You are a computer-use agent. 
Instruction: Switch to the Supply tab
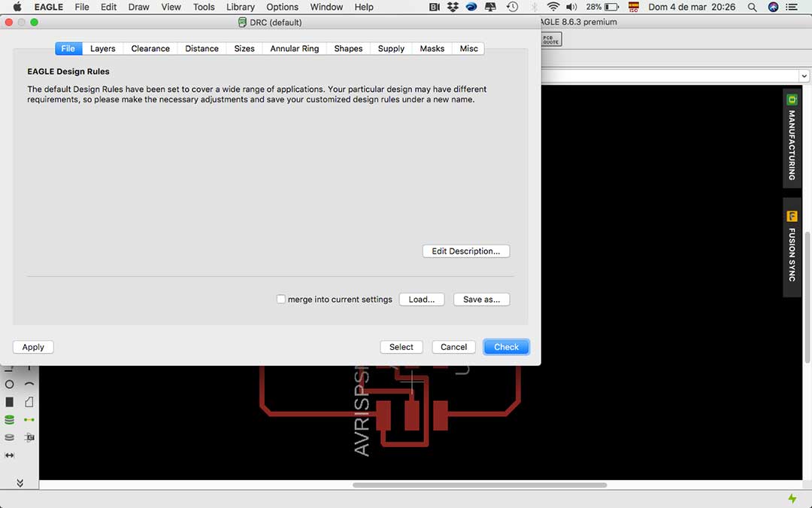click(x=391, y=48)
